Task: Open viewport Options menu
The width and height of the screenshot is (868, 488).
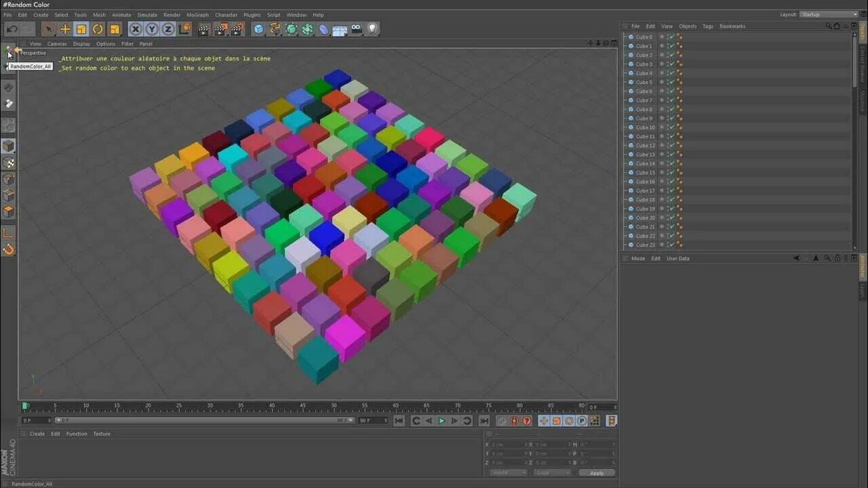Action: coord(105,44)
